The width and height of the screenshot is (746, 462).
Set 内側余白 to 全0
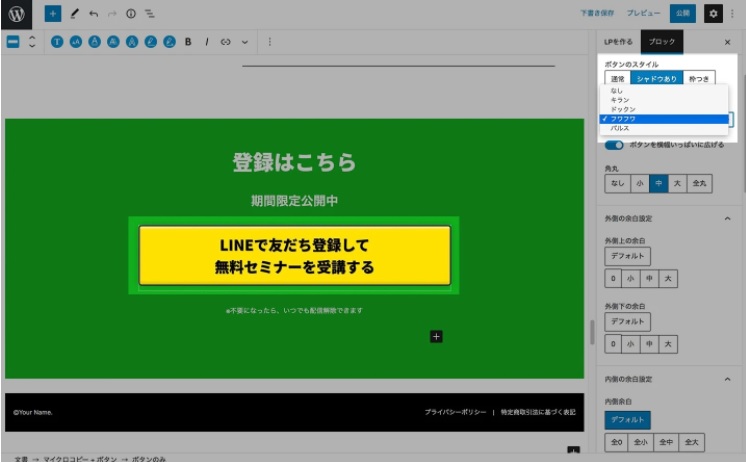coord(617,442)
